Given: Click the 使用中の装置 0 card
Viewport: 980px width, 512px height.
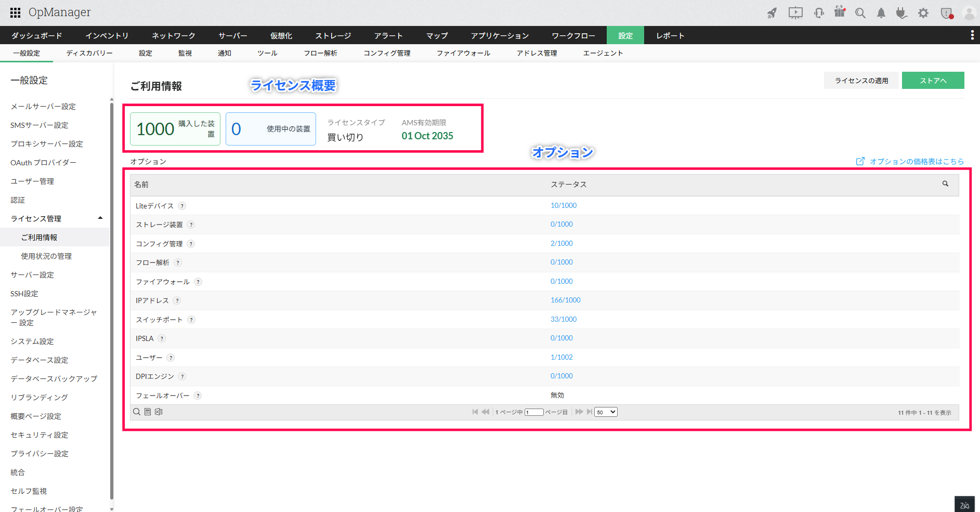Looking at the screenshot, I should coord(271,129).
